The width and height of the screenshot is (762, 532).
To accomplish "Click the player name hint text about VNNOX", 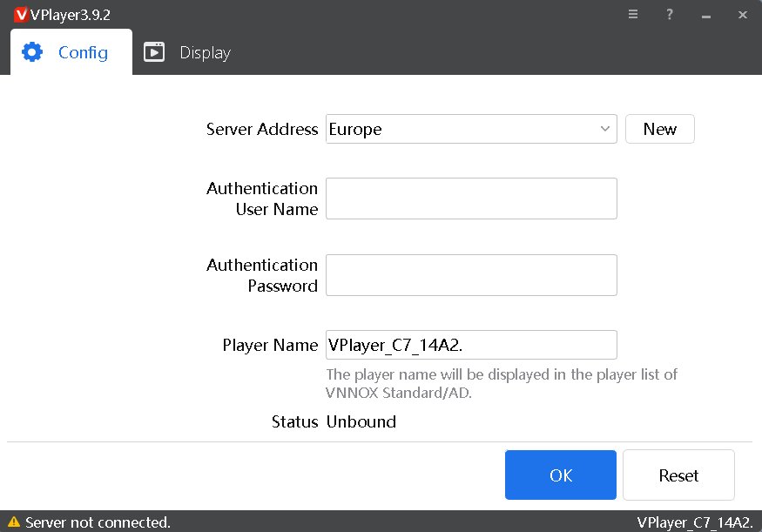I will click(501, 383).
